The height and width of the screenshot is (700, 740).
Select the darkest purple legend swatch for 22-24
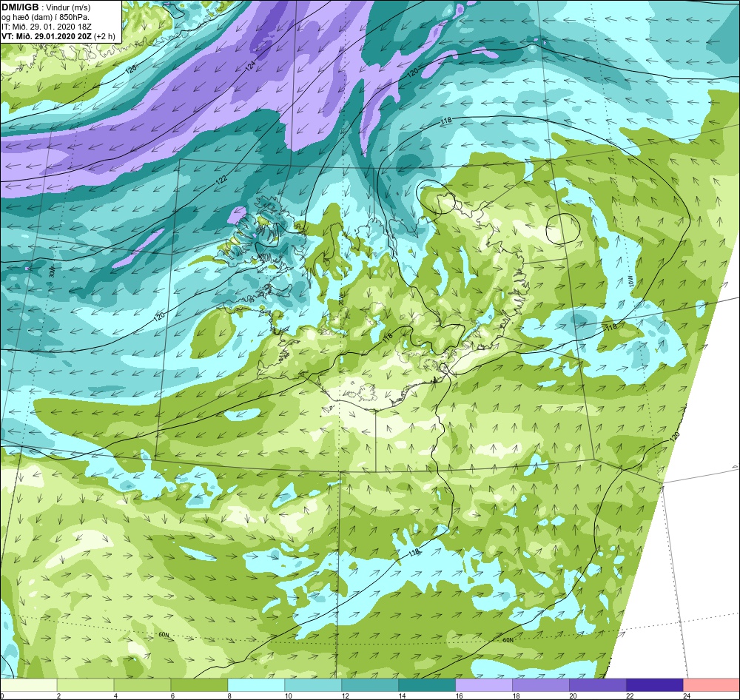click(655, 685)
